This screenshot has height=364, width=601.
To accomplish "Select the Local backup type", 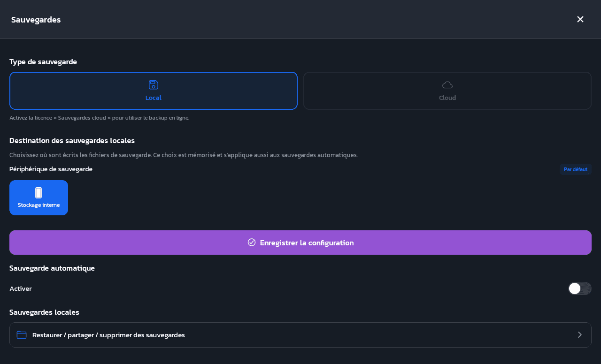I will 154,91.
